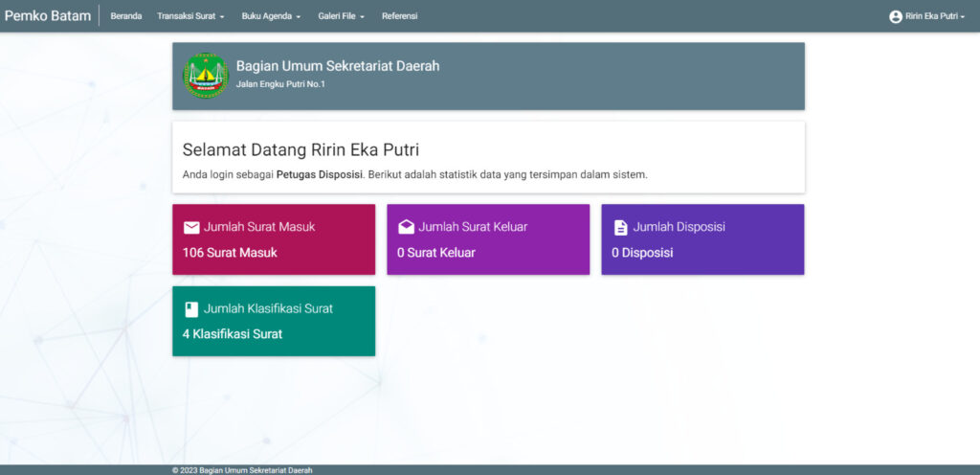Open the Referensi menu item

point(399,16)
